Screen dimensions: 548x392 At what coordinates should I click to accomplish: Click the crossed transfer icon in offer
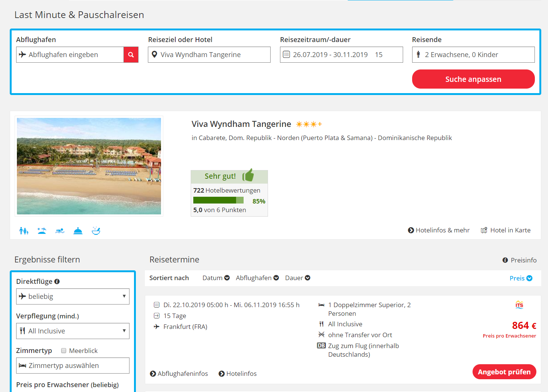[x=321, y=335]
